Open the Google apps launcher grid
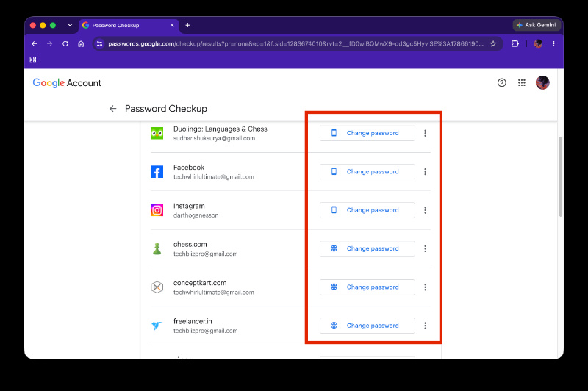 [x=522, y=83]
